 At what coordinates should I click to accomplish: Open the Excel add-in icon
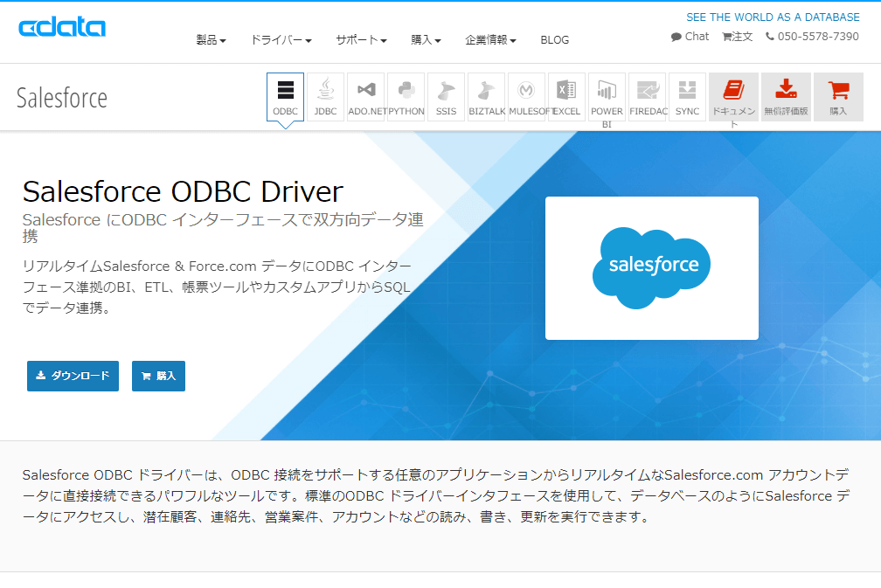point(567,97)
